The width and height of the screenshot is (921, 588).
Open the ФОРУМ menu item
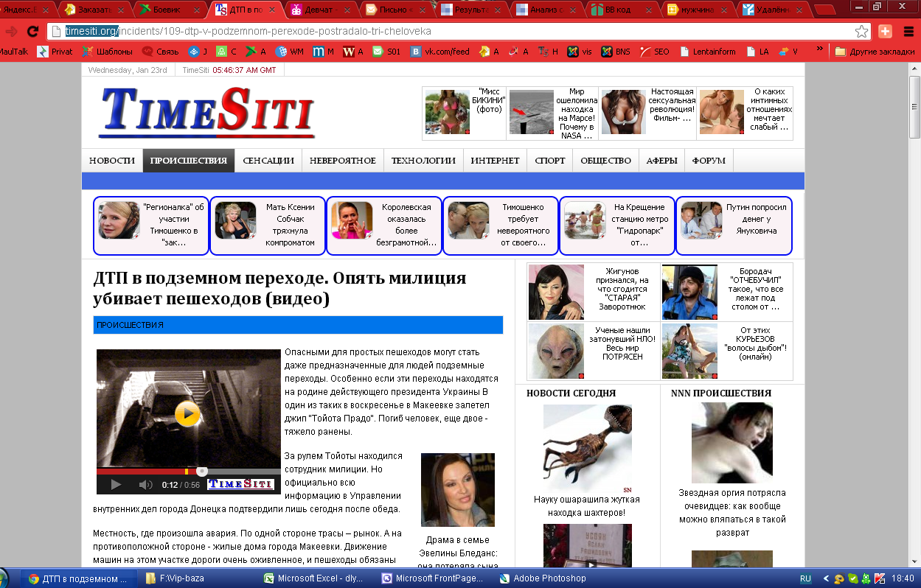click(x=708, y=160)
